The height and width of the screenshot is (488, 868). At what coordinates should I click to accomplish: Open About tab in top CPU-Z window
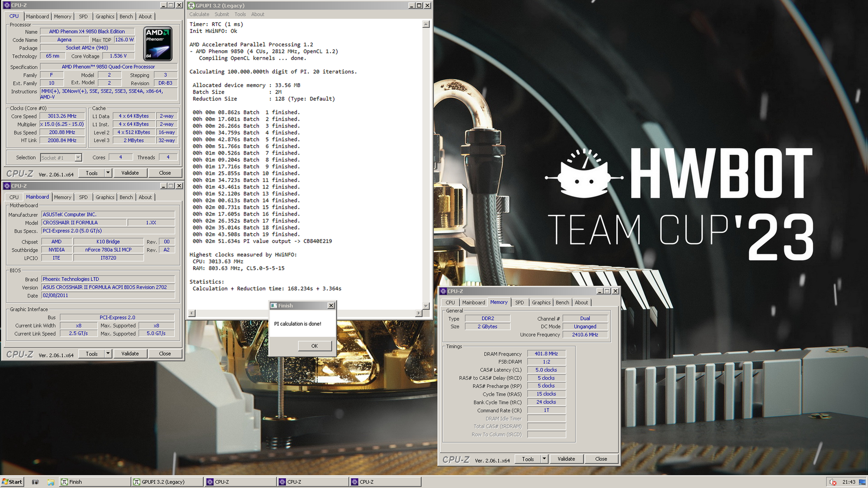pyautogui.click(x=145, y=16)
